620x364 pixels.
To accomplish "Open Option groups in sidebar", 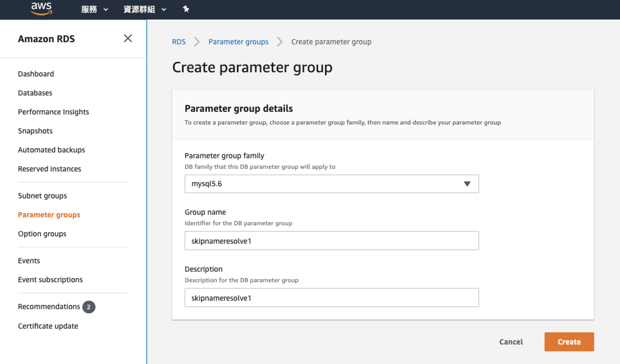I will pyautogui.click(x=42, y=234).
